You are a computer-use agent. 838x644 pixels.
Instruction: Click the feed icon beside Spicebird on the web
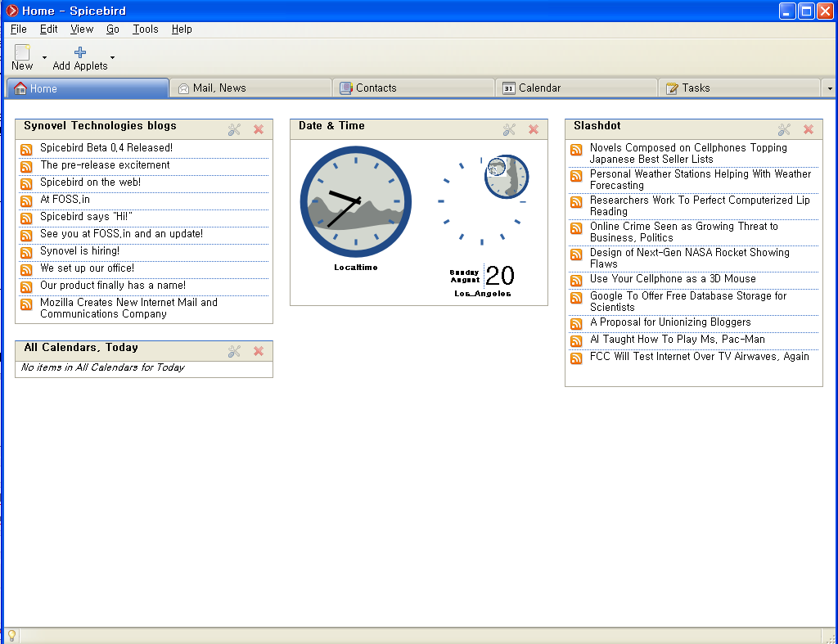pos(26,184)
